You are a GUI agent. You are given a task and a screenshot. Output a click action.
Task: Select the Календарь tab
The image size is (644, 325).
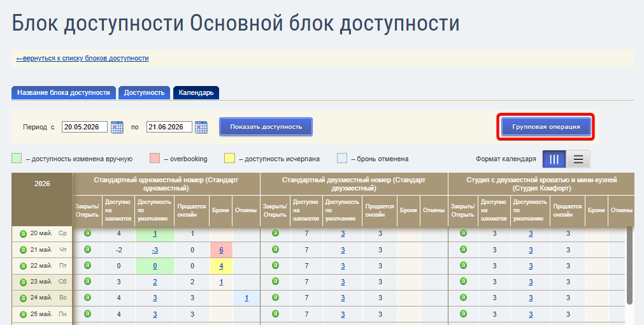pyautogui.click(x=196, y=93)
